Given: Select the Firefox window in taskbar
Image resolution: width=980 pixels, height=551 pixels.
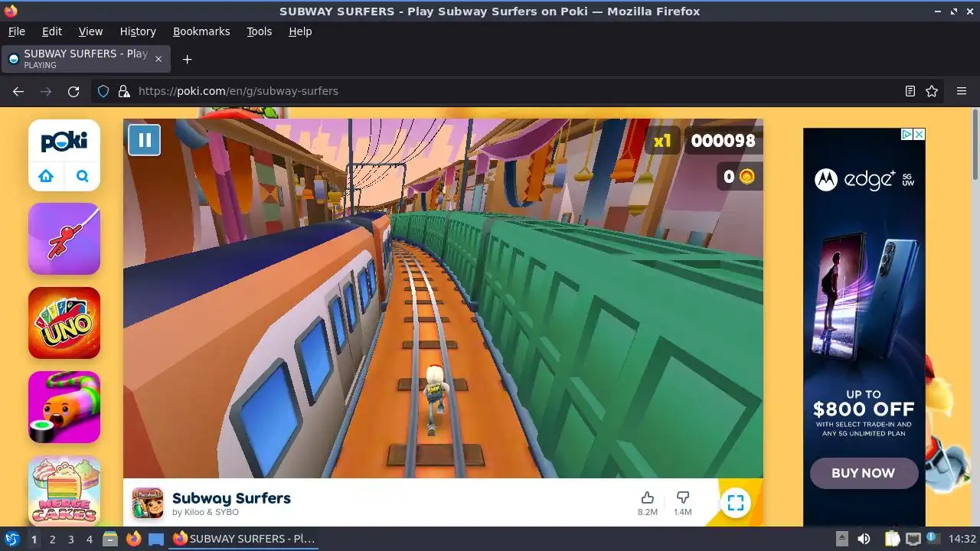Looking at the screenshot, I should [245, 539].
